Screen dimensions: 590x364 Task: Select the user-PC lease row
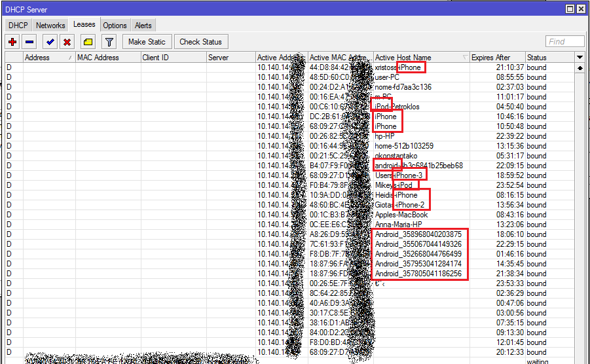[x=392, y=77]
